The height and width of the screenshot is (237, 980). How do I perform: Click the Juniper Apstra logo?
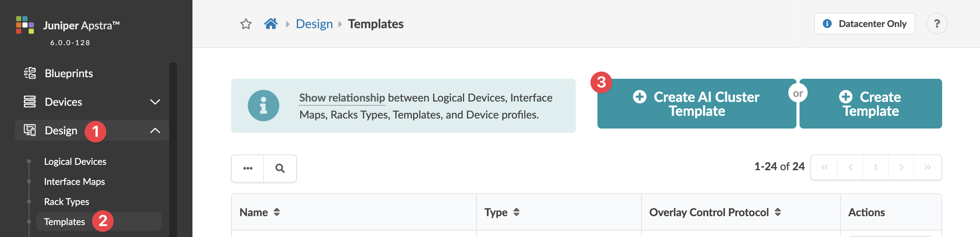[x=25, y=25]
